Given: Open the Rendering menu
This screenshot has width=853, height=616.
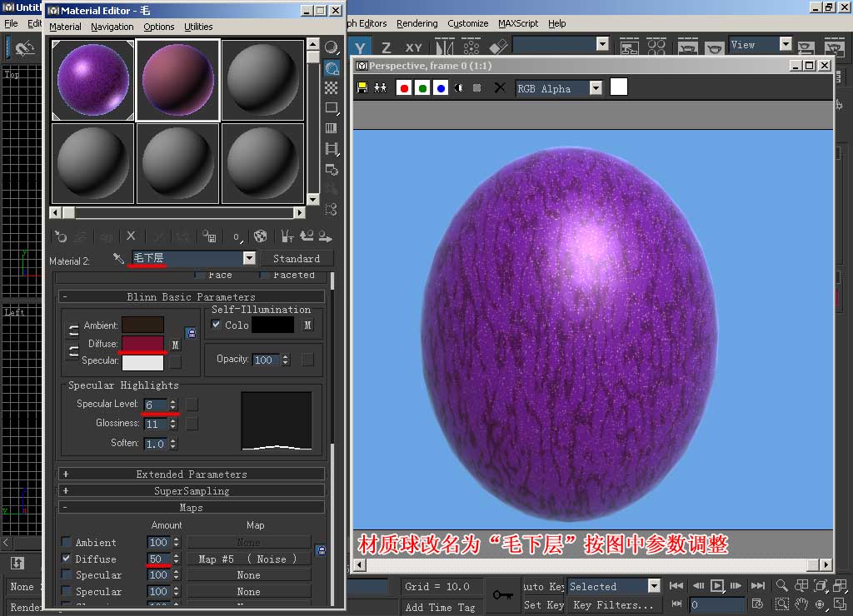Looking at the screenshot, I should (x=417, y=23).
